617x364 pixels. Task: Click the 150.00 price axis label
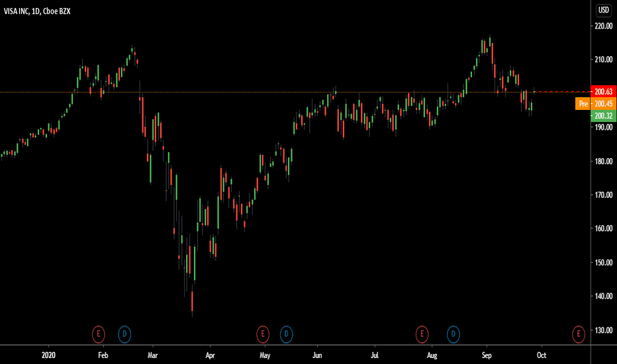[x=604, y=263]
